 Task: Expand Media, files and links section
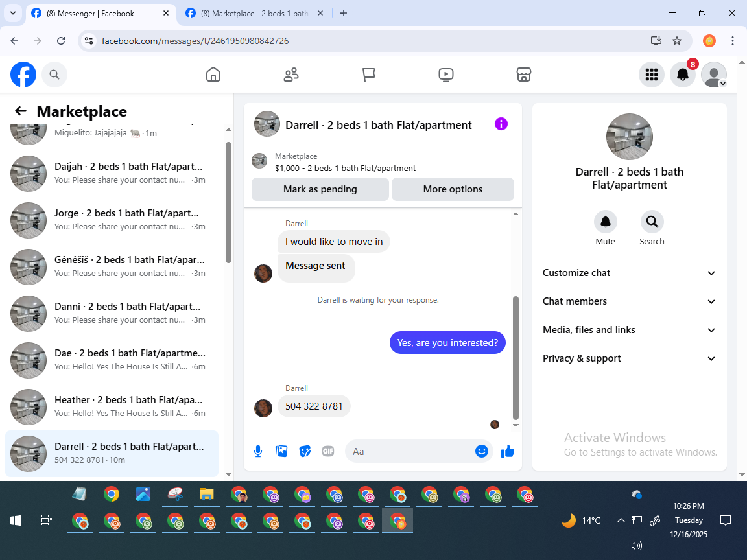[629, 330]
